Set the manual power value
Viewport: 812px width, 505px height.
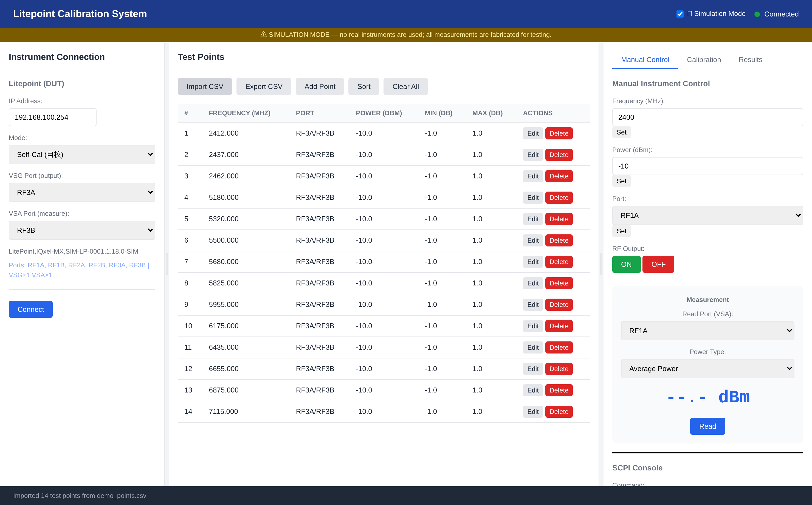click(x=621, y=181)
